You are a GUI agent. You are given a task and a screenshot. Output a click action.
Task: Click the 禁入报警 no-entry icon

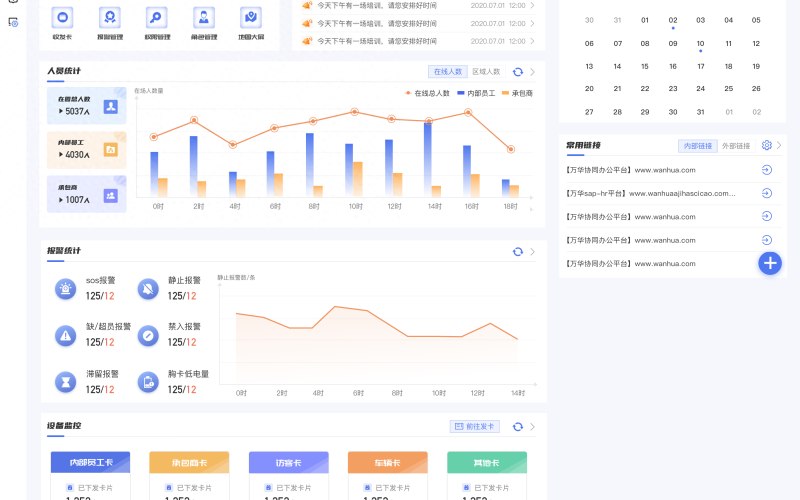(x=148, y=336)
